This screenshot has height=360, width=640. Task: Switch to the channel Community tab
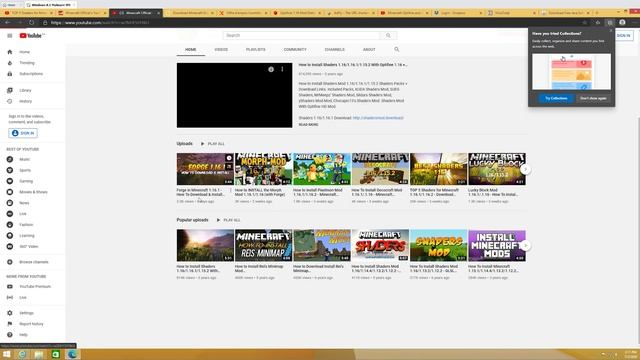click(x=295, y=49)
